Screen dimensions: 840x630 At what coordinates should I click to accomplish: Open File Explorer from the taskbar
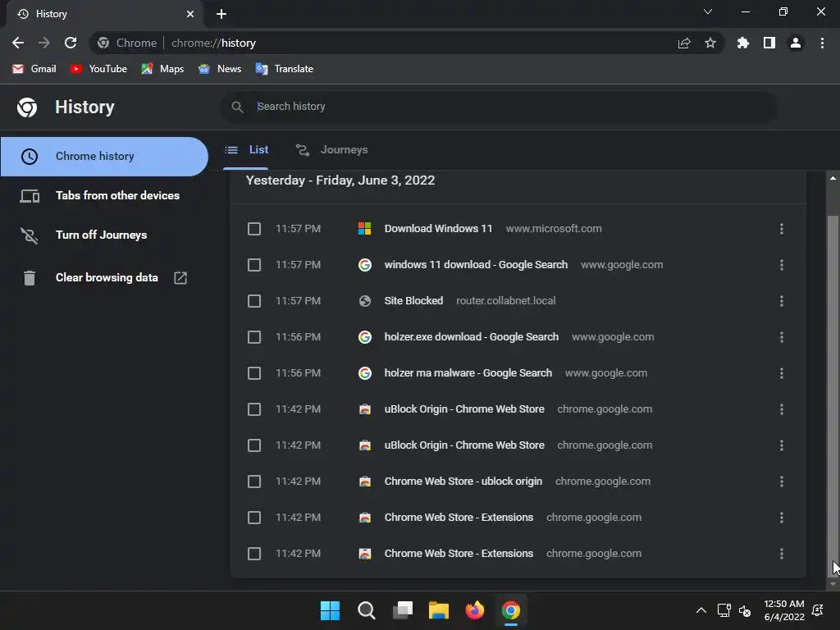pos(439,610)
